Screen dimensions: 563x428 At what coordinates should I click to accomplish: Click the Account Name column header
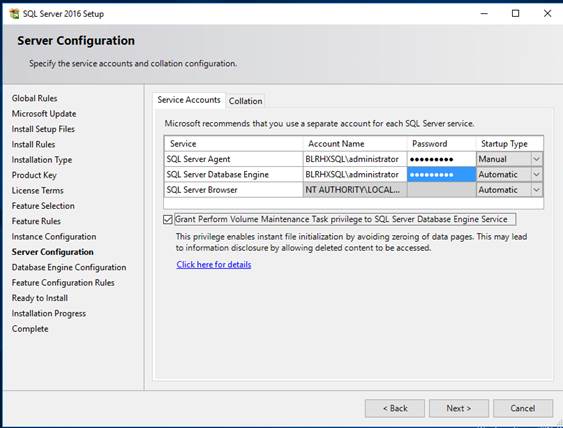coord(355,144)
